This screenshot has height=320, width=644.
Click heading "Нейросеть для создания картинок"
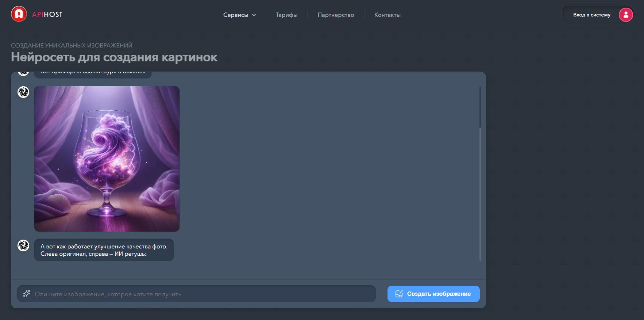(114, 57)
